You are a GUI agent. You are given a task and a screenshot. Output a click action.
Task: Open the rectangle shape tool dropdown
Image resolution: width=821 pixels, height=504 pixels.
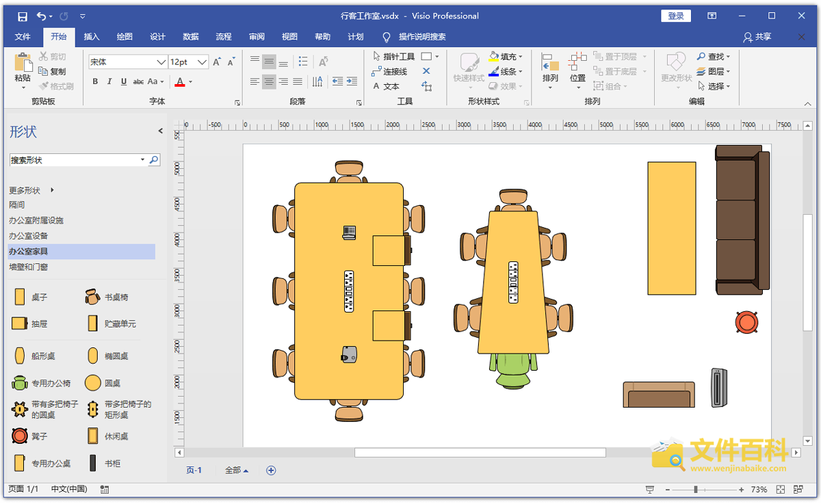[x=437, y=57]
